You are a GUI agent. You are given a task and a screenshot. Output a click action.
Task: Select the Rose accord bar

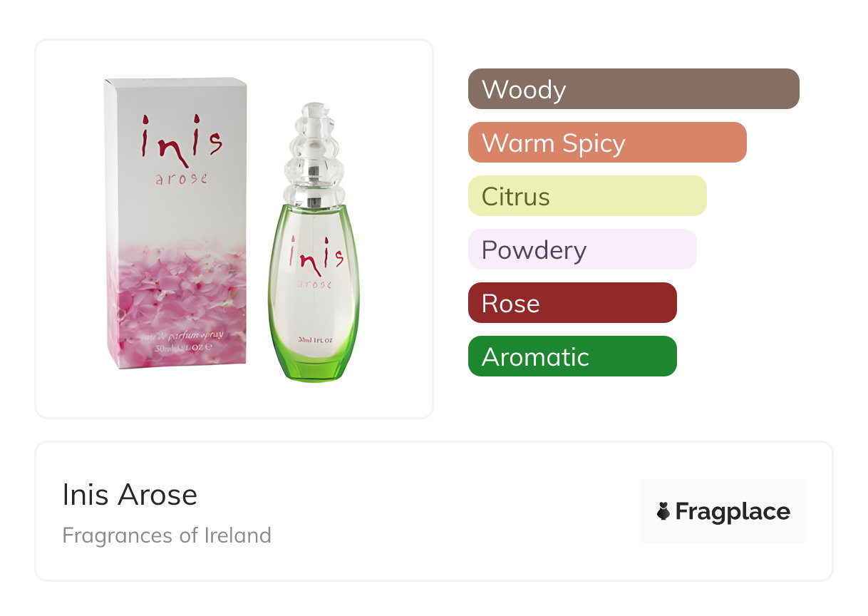click(572, 303)
